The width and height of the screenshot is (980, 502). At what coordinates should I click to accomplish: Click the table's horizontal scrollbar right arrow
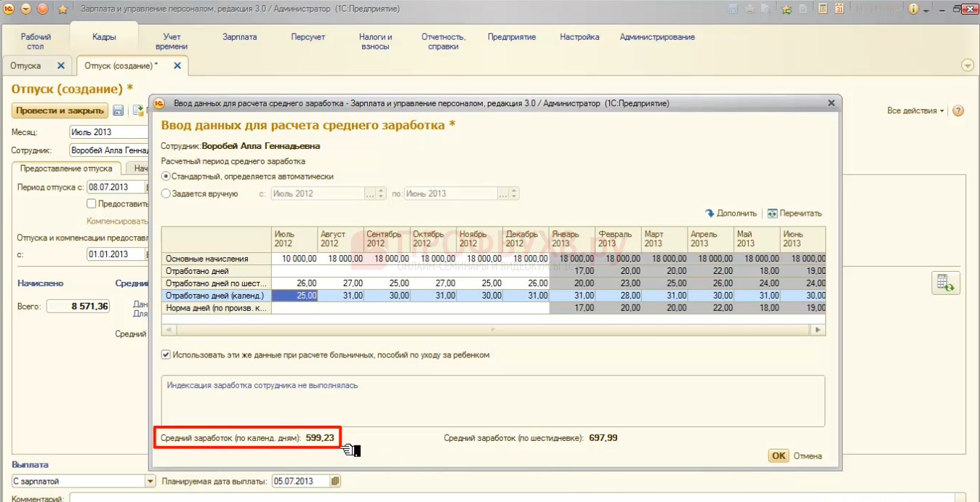pos(819,330)
